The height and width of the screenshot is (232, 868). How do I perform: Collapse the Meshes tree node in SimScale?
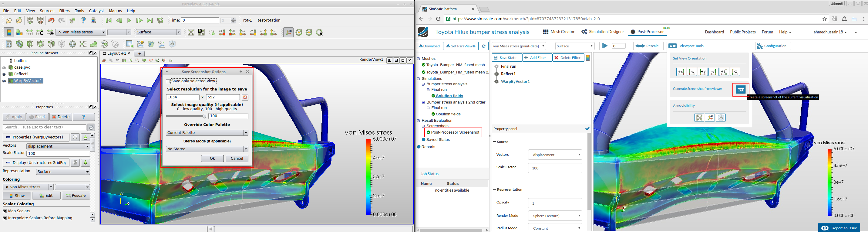tap(419, 59)
